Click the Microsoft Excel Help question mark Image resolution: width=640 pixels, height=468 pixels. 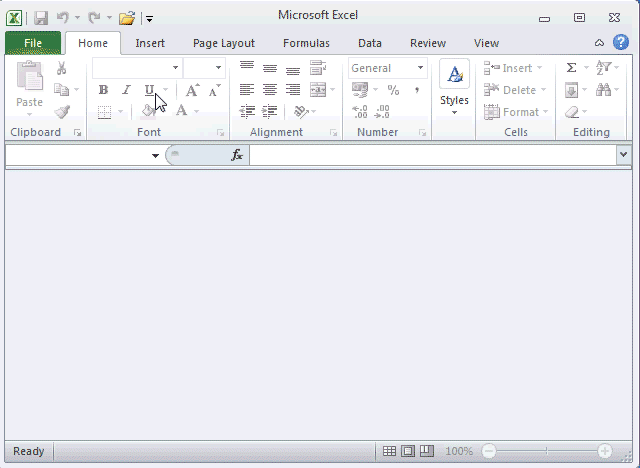(x=621, y=42)
